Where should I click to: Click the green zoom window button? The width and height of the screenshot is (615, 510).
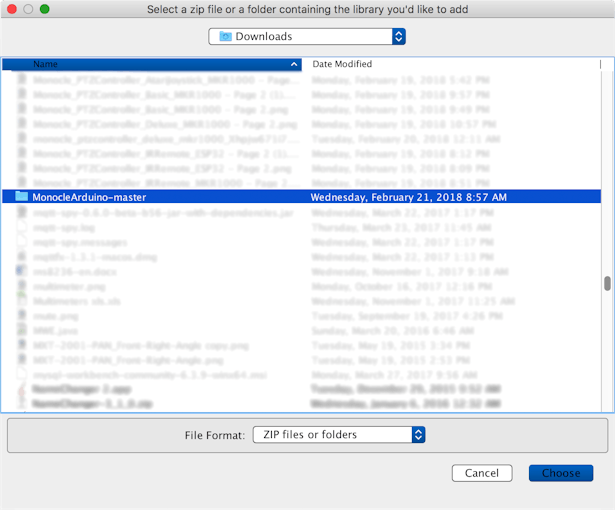[x=45, y=9]
